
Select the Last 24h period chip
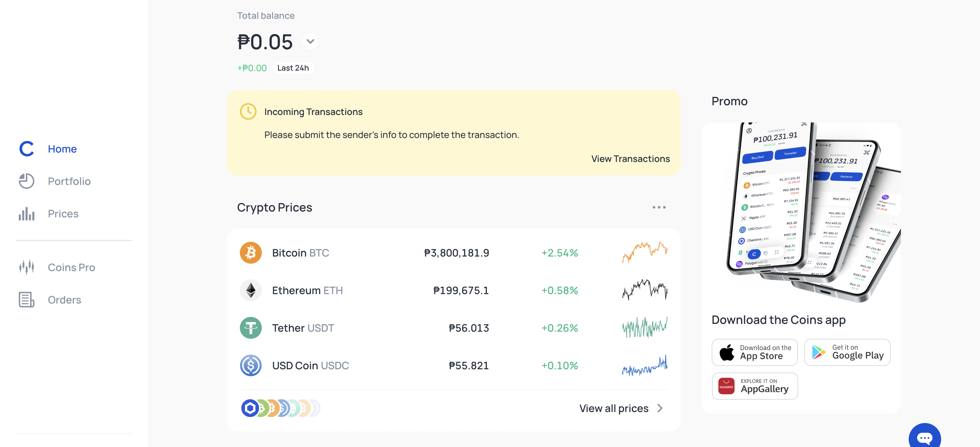click(293, 68)
